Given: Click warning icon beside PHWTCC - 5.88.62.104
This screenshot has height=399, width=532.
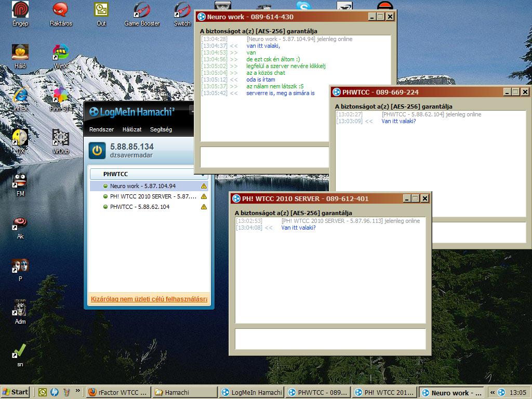Looking at the screenshot, I should (x=204, y=207).
